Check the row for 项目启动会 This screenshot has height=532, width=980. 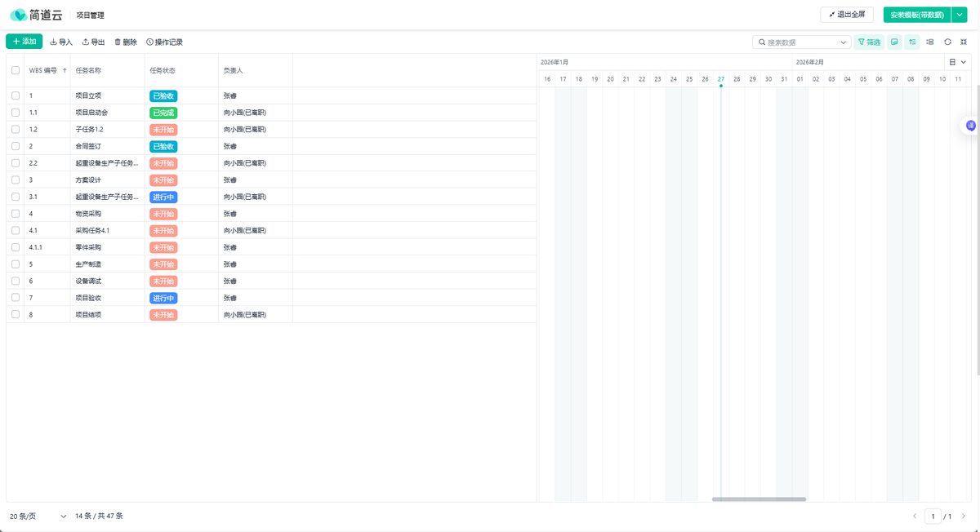click(16, 113)
